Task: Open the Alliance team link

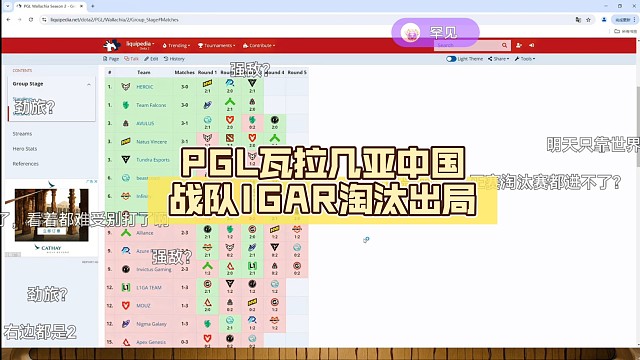Action: click(x=145, y=233)
